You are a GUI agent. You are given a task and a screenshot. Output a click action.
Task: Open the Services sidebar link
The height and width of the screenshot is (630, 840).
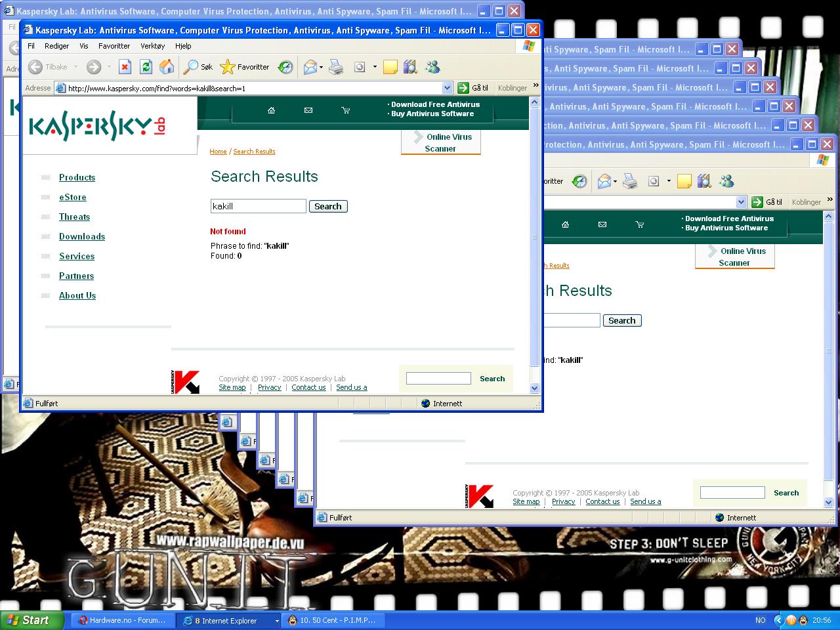pyautogui.click(x=77, y=256)
